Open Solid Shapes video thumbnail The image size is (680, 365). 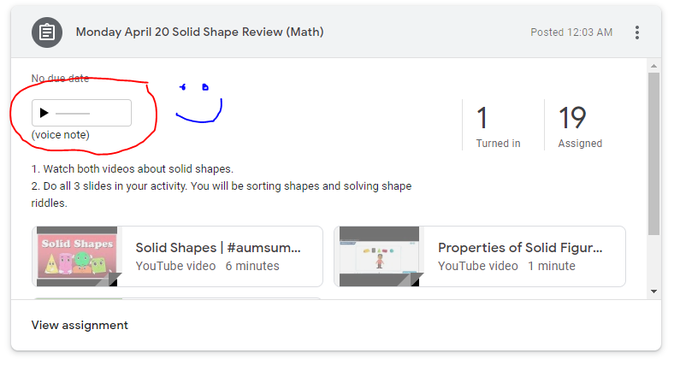[x=77, y=256]
